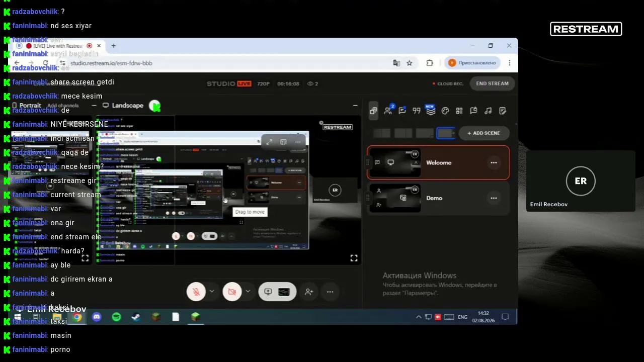Open the Music panel icon

(x=488, y=111)
